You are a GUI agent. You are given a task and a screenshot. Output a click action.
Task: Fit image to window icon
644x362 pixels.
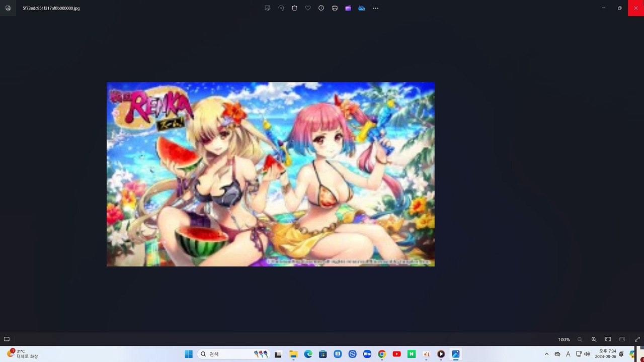[608, 339]
